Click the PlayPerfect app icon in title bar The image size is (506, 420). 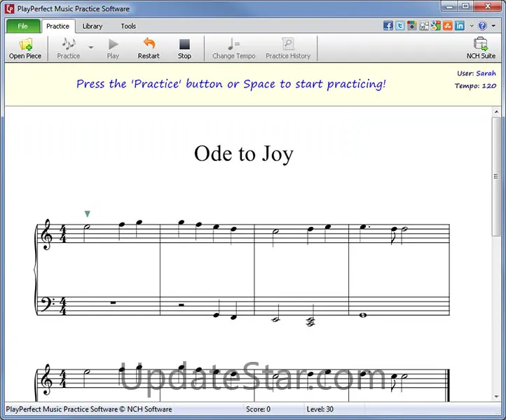click(x=10, y=8)
